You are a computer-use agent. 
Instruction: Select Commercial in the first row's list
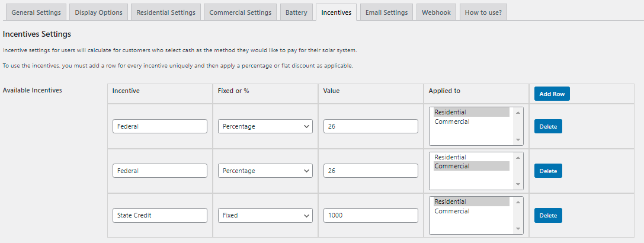(451, 121)
